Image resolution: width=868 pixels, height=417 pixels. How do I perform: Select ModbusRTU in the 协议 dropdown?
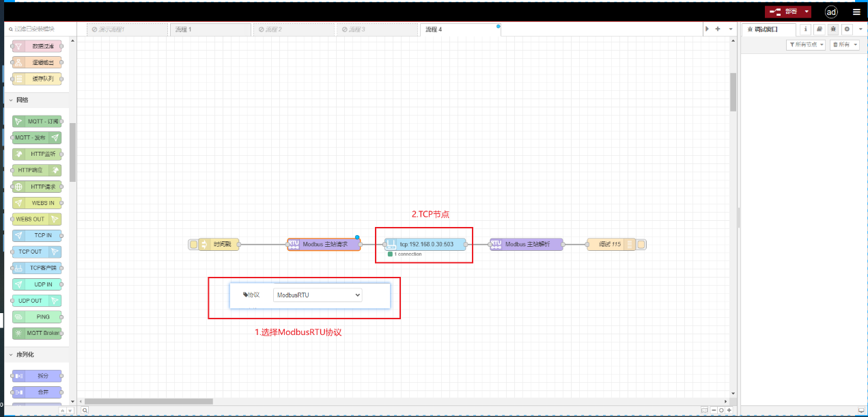point(318,295)
